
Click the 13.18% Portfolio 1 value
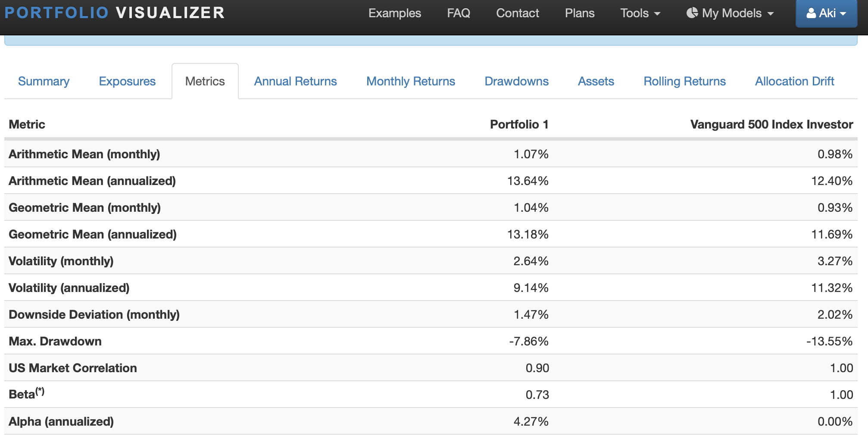pos(528,234)
